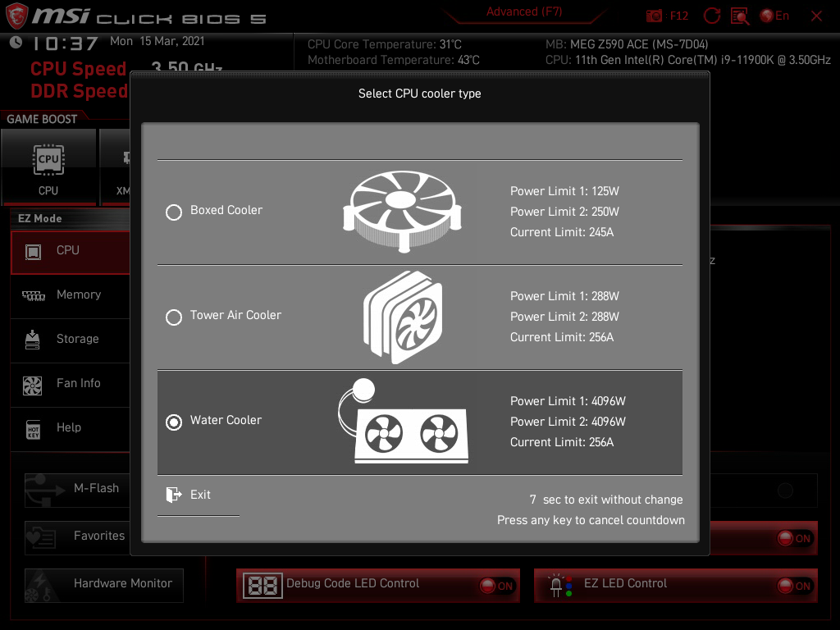Select the Tower Air Cooler radio button
The image size is (840, 630).
click(x=174, y=317)
